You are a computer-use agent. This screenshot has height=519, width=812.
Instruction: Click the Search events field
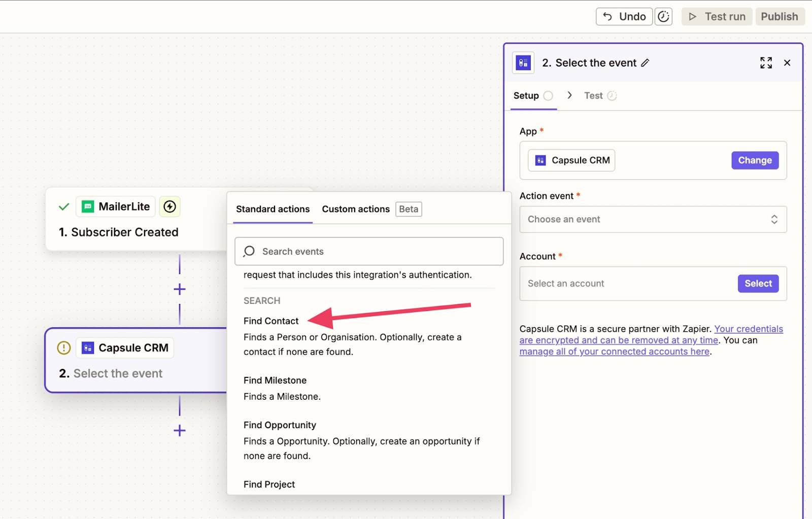pyautogui.click(x=369, y=251)
